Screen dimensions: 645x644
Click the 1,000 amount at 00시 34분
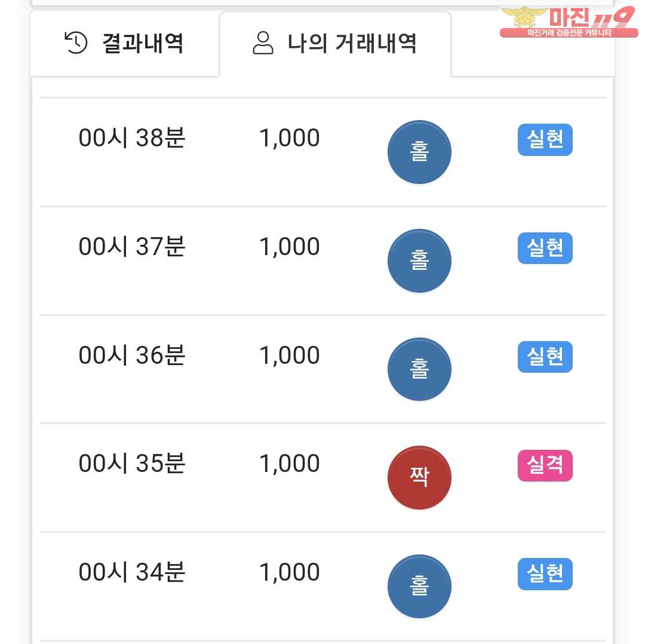290,573
